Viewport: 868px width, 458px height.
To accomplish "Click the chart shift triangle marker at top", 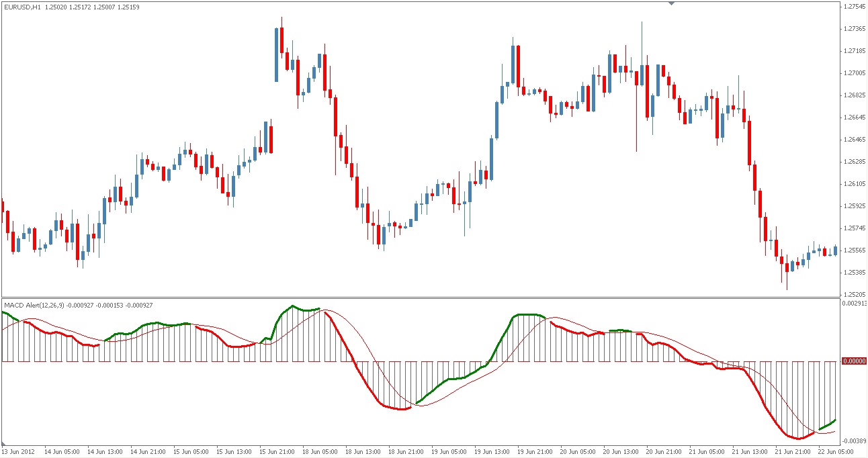I will pos(670,3).
